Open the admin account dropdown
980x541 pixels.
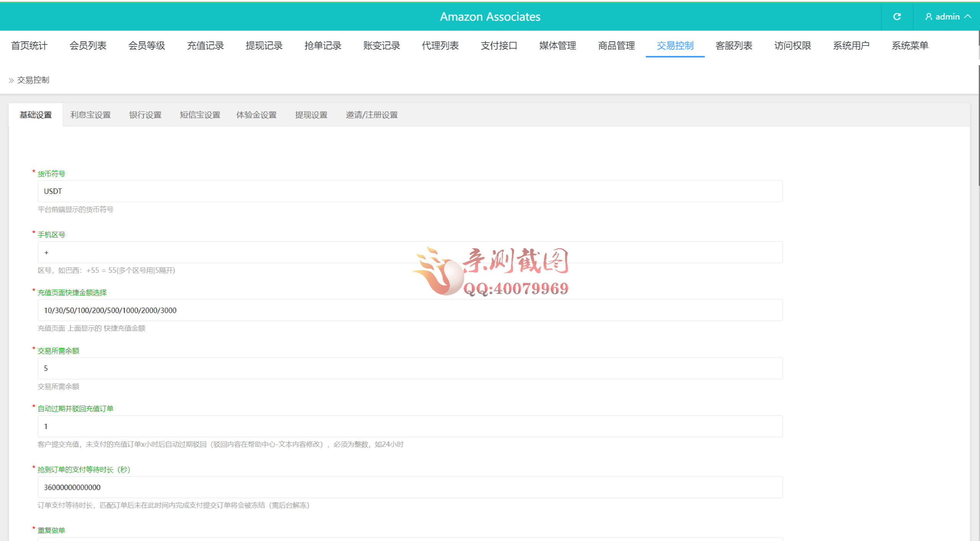[x=947, y=16]
